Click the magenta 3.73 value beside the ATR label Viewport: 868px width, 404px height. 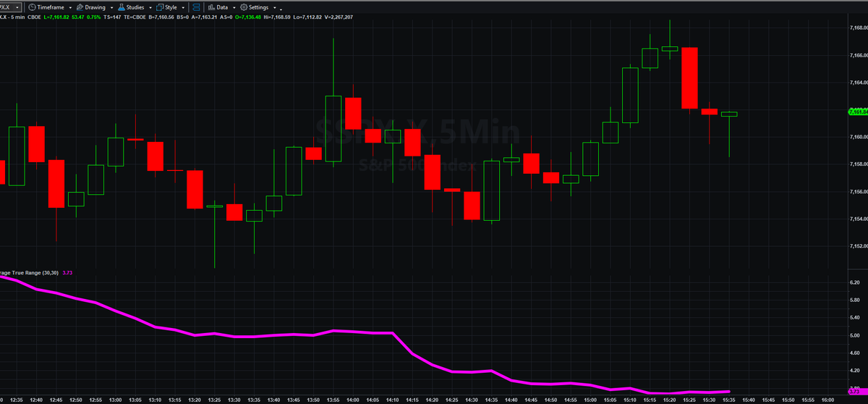pos(68,273)
